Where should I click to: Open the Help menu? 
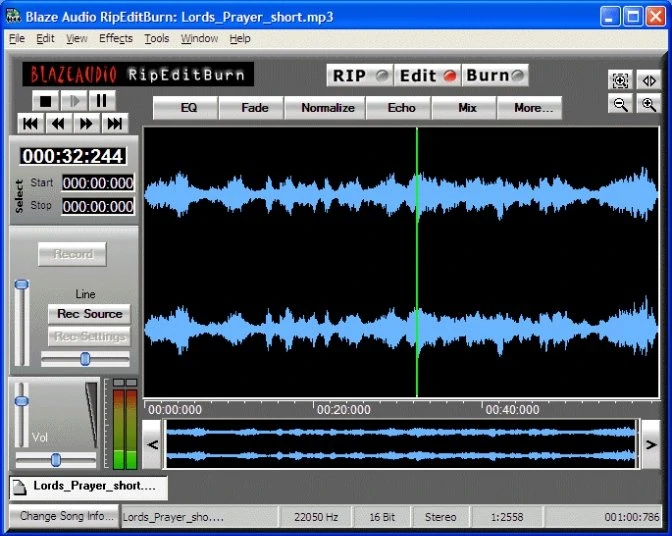(x=240, y=39)
